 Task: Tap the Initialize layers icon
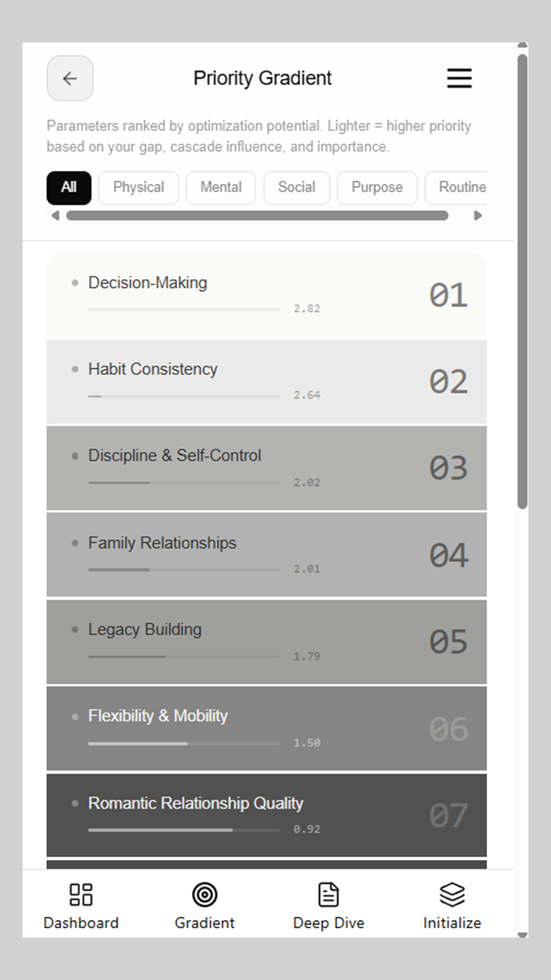click(452, 895)
